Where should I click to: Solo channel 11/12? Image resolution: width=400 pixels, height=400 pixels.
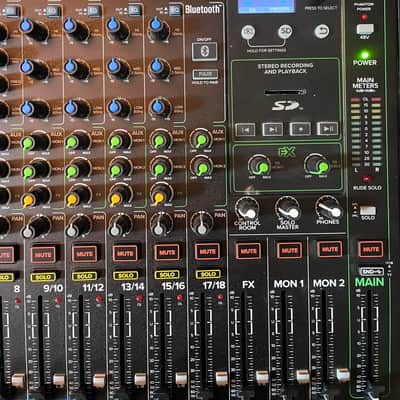[84, 276]
